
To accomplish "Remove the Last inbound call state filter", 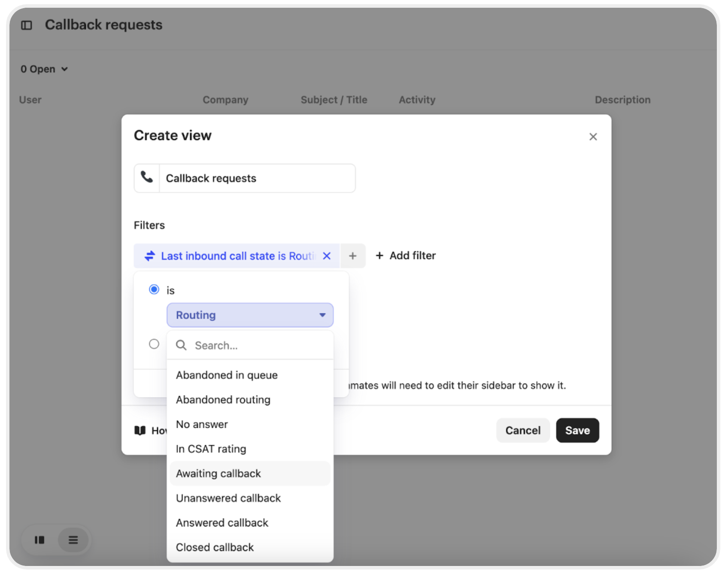I will 327,256.
